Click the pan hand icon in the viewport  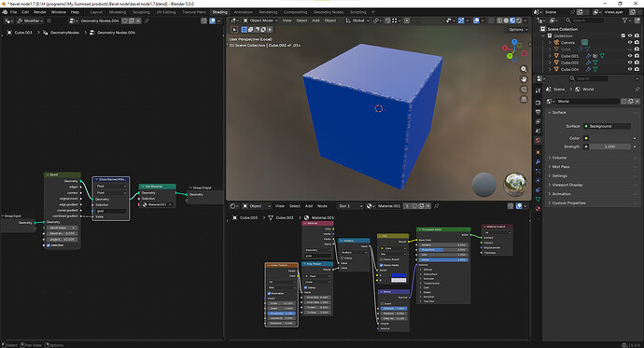(524, 78)
